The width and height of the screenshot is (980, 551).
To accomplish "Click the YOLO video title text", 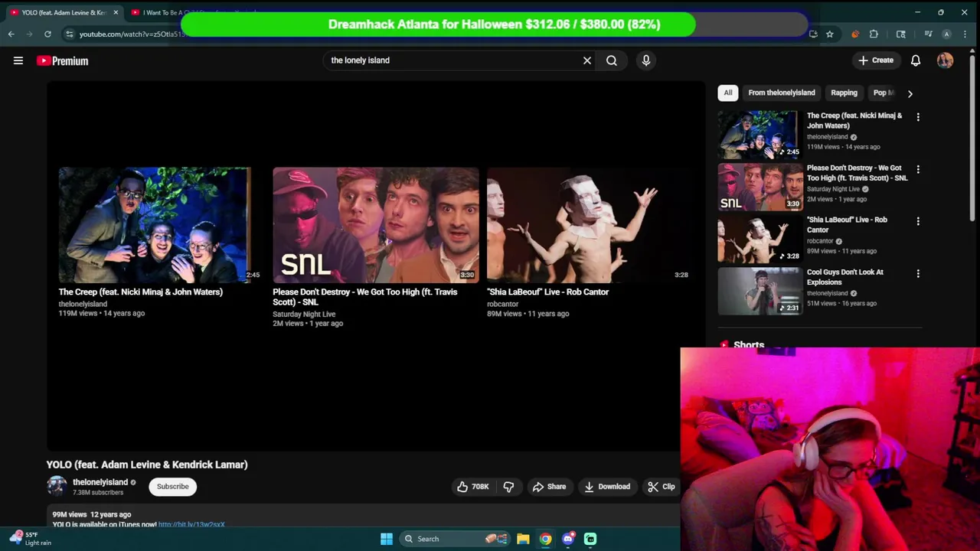I will coord(147,465).
